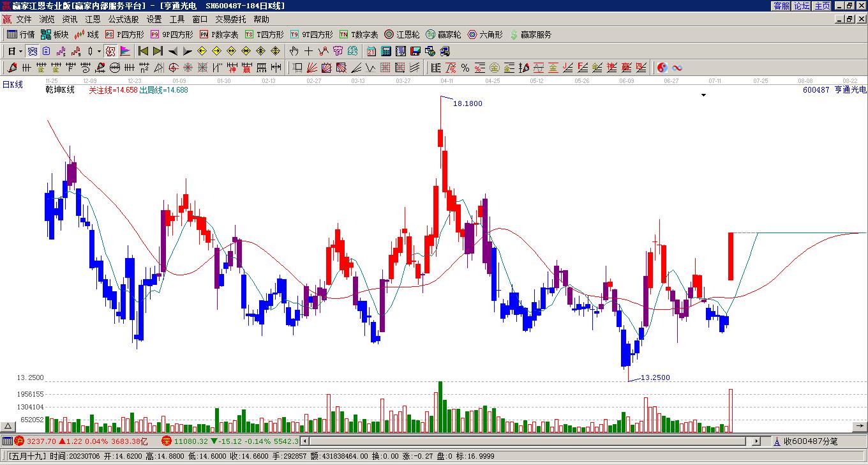Click the Shenzhen index 11080.32 reading
868x465 pixels.
[x=191, y=441]
